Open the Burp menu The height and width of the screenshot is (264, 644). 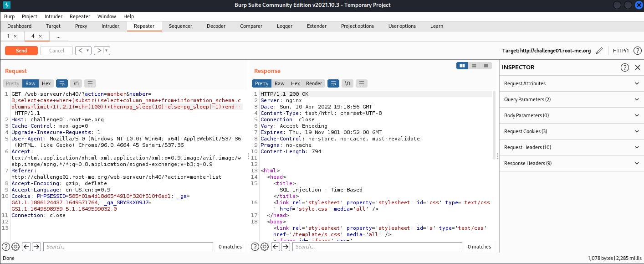(10, 16)
